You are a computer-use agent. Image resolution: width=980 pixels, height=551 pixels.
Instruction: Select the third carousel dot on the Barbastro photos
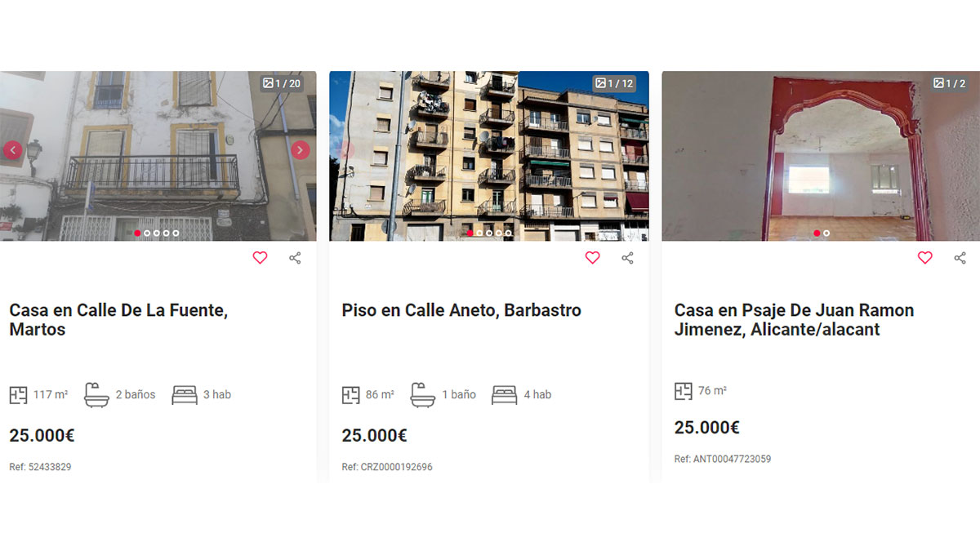pos(489,233)
